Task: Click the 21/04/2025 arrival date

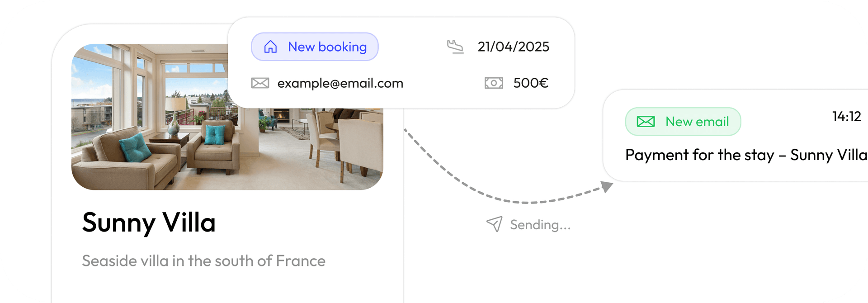Action: pos(513,47)
